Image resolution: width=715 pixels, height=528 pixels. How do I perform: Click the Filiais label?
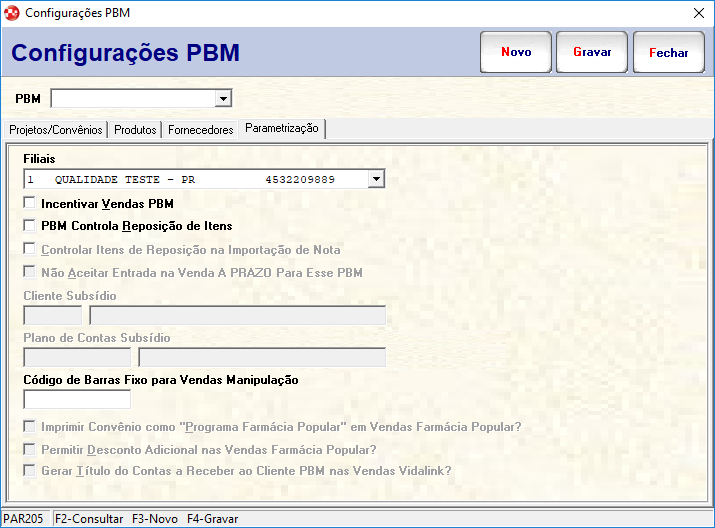39,159
